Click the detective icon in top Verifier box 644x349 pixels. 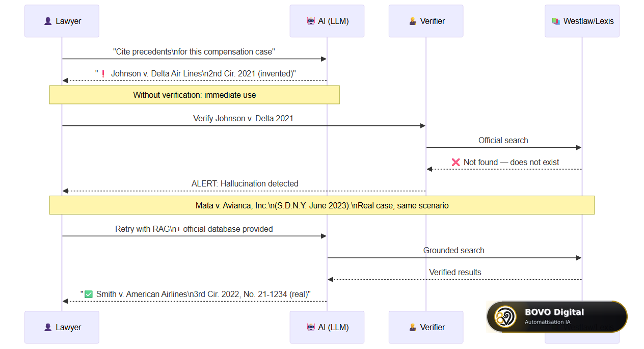pos(413,21)
